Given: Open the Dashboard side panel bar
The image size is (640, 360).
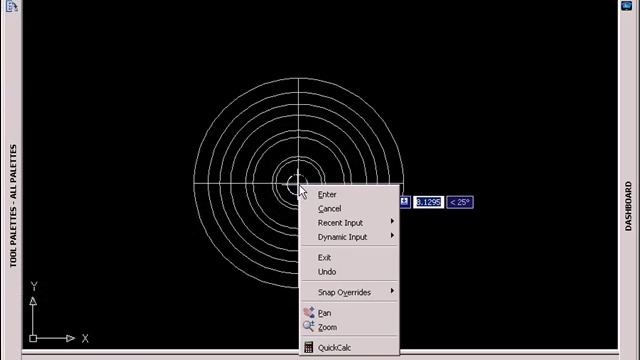Looking at the screenshot, I should tap(628, 206).
